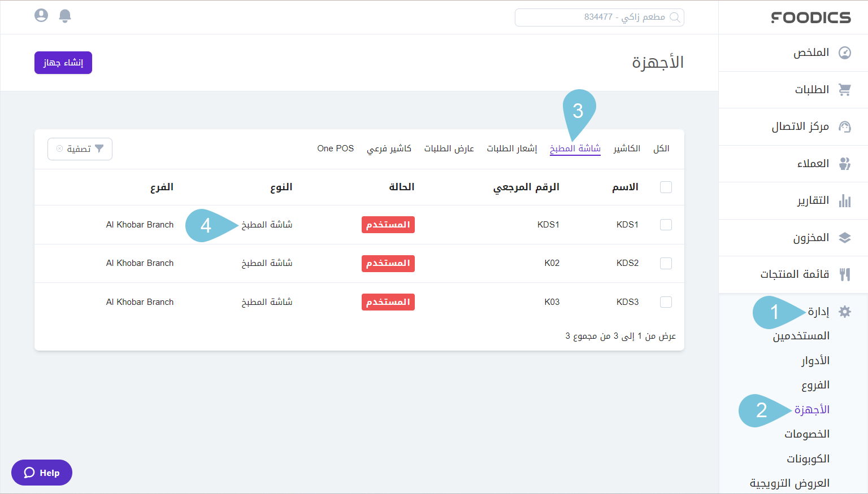Select the المخزون inventory layers icon
The image size is (868, 494).
pos(845,237)
